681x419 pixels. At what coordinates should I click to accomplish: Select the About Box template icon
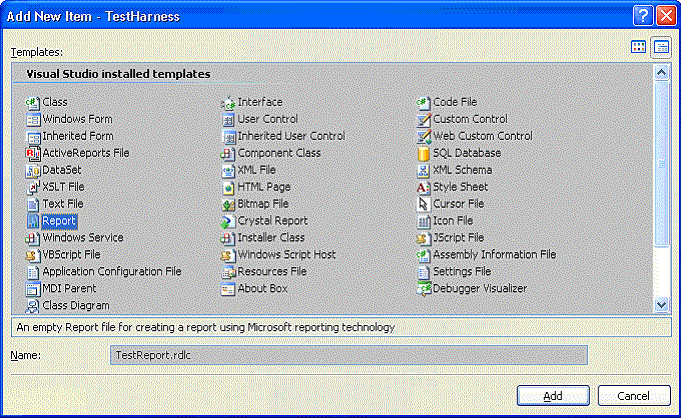(x=228, y=289)
